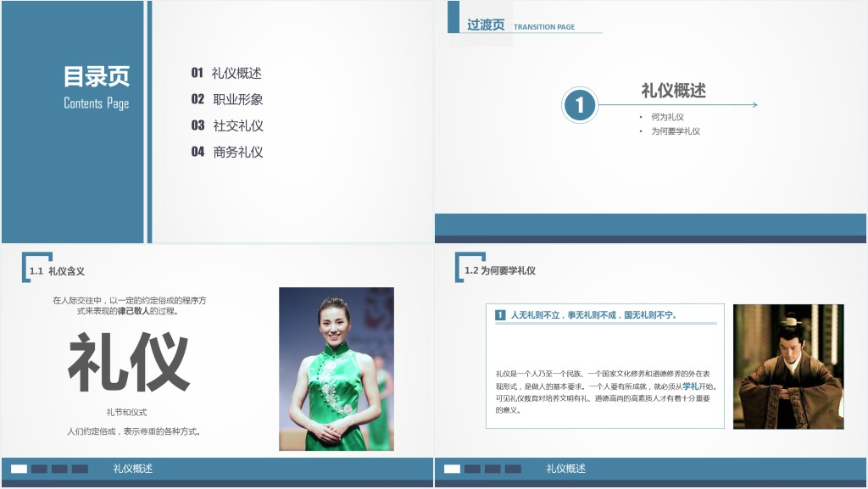This screenshot has height=489, width=868.
Task: Click the numbered circle "1" on the transition slide
Action: [579, 105]
